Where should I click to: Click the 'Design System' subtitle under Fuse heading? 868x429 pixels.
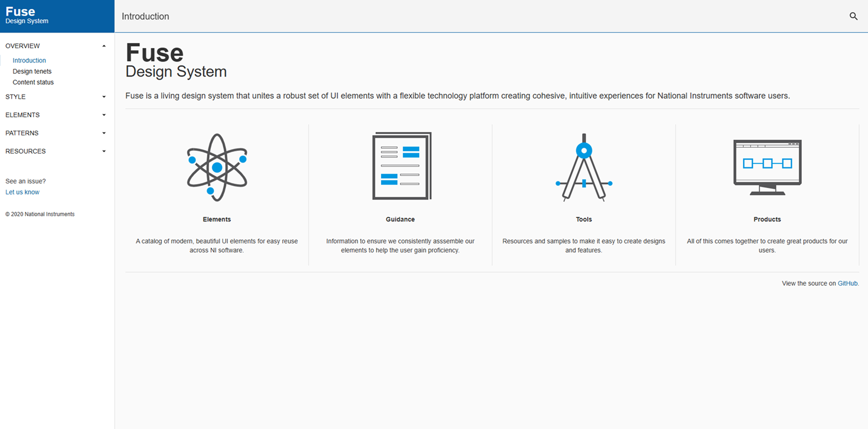pos(176,72)
